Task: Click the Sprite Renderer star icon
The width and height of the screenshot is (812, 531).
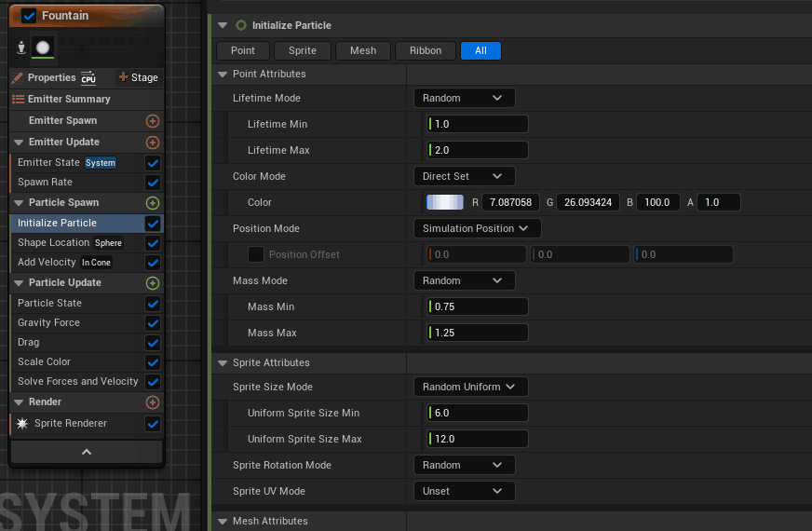Action: 22,424
